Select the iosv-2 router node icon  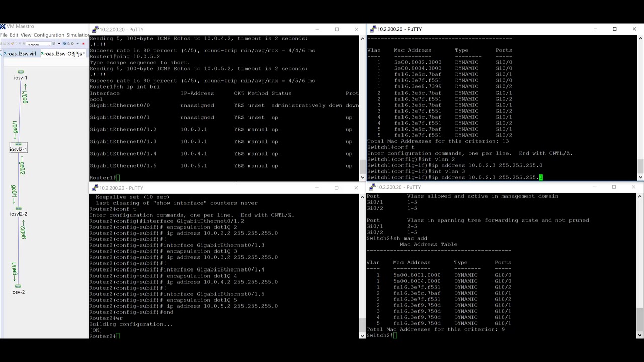[x=19, y=286]
